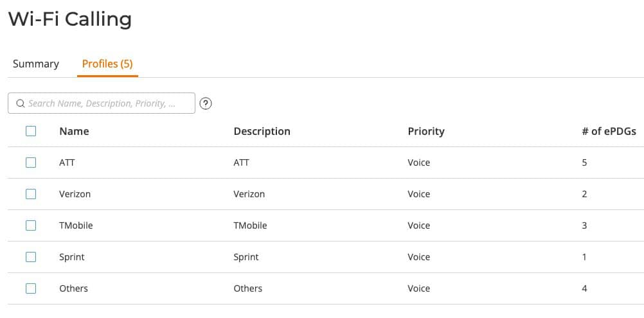This screenshot has height=318, width=644.
Task: Mark the Others profile checkbox
Action: pyautogui.click(x=31, y=288)
